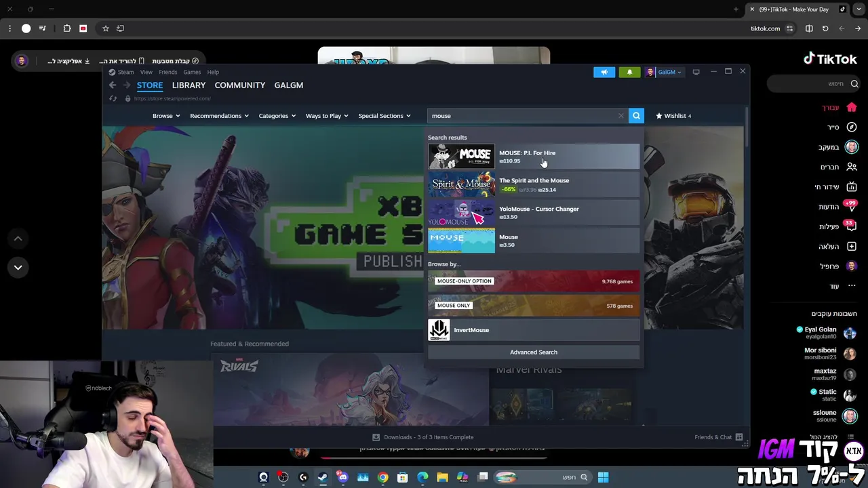The image size is (868, 488).
Task: Expand the Browse dropdown in Steam store
Action: coord(166,116)
